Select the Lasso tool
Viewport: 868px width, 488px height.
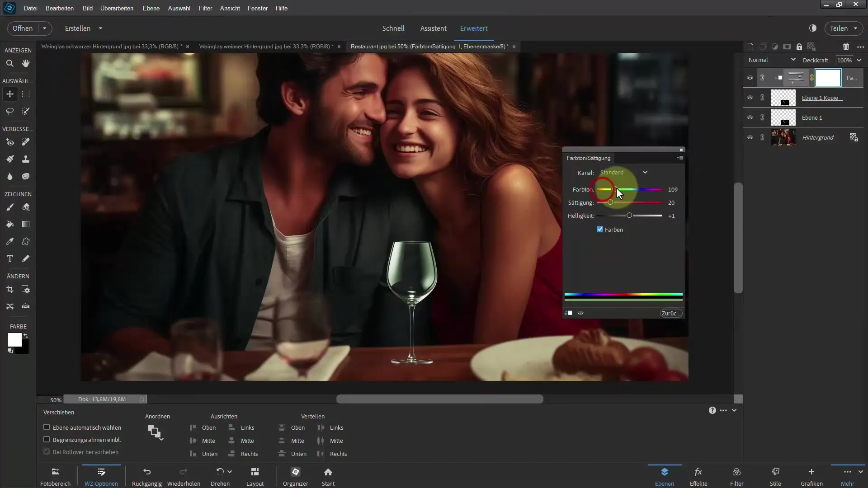click(x=9, y=111)
